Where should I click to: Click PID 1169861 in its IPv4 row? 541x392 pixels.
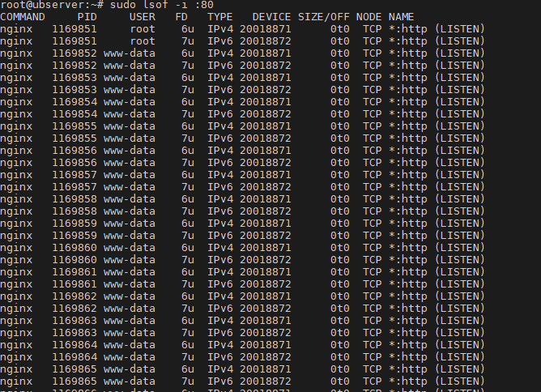pyautogui.click(x=75, y=272)
